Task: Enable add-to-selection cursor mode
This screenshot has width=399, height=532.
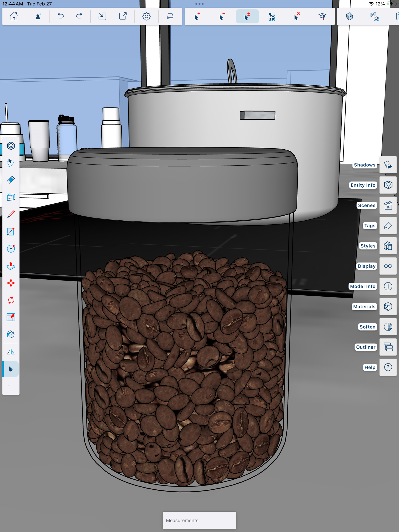Action: pyautogui.click(x=197, y=16)
